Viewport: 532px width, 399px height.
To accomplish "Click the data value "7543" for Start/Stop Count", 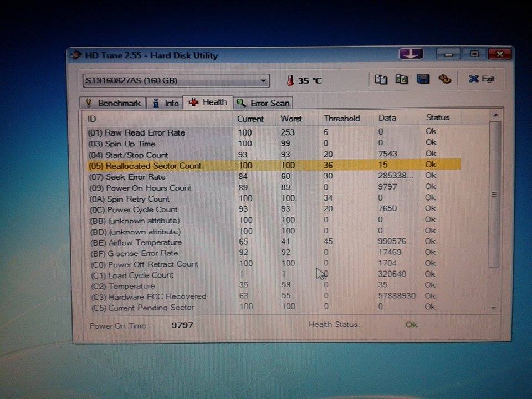I will coord(387,154).
